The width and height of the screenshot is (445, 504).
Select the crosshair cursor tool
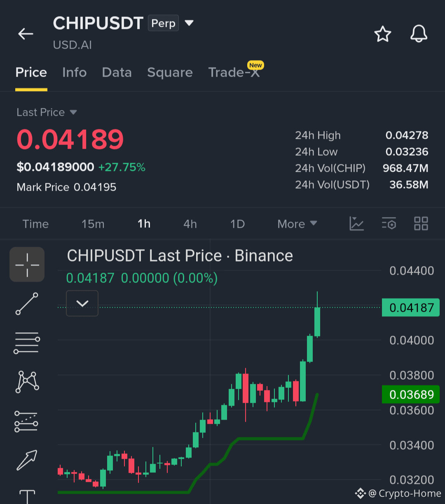pyautogui.click(x=27, y=264)
